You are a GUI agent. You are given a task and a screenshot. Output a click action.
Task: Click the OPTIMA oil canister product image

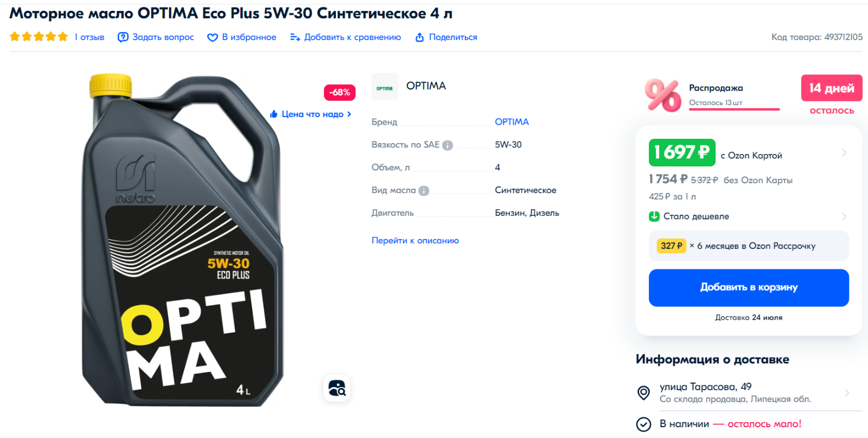point(182,240)
